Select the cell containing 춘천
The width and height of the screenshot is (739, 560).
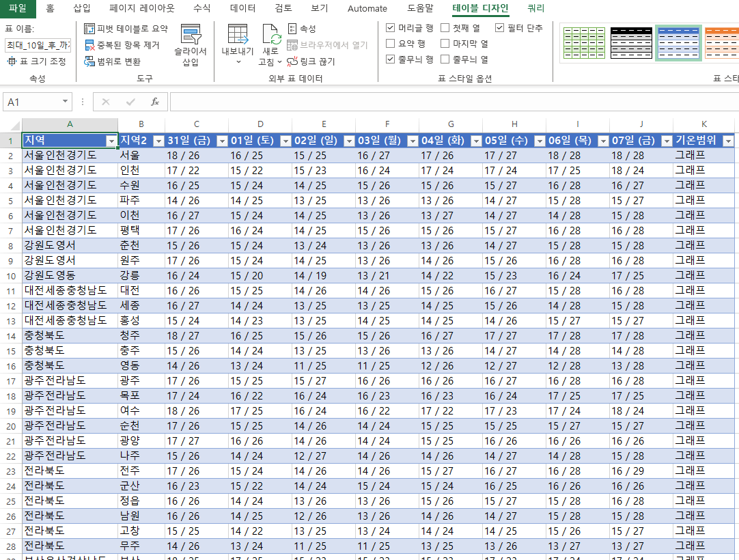tap(141, 246)
